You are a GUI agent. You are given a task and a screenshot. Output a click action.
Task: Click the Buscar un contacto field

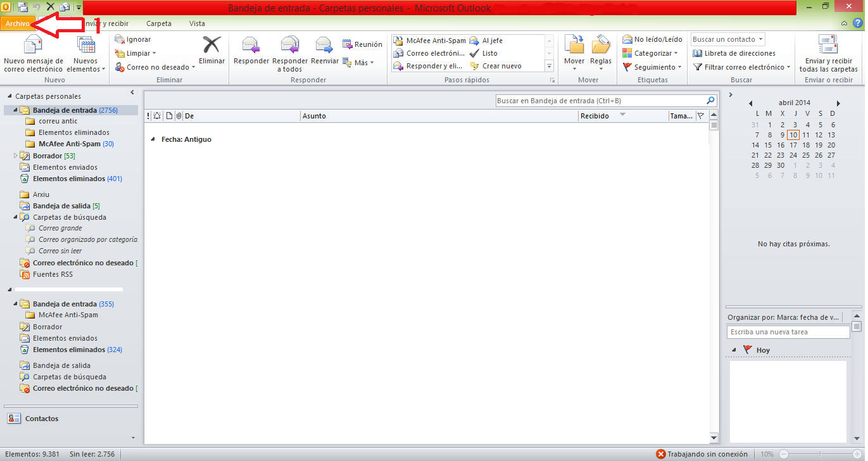pyautogui.click(x=727, y=39)
